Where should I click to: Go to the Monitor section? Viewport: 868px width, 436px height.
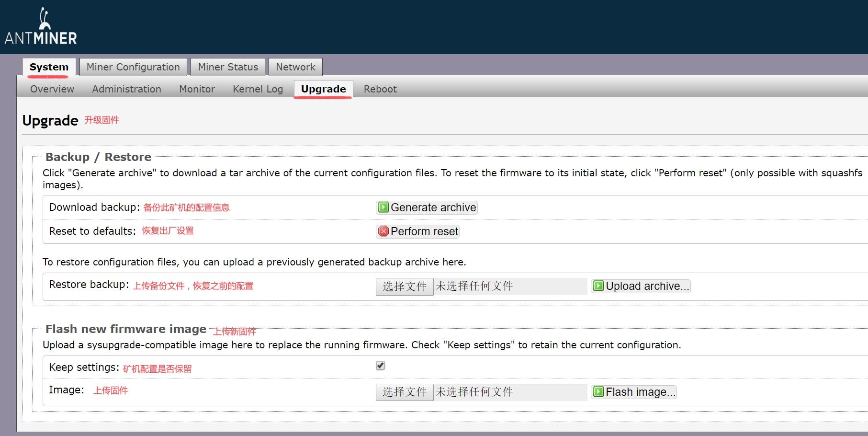click(x=196, y=89)
